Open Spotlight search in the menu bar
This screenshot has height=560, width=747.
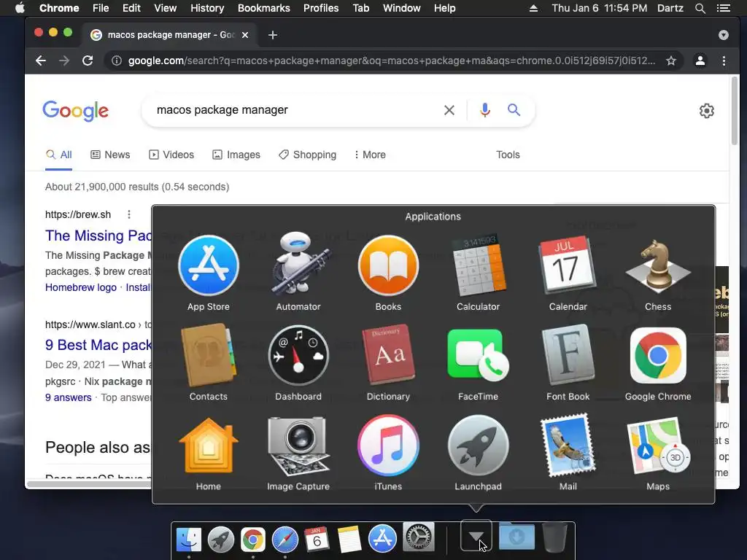point(700,8)
